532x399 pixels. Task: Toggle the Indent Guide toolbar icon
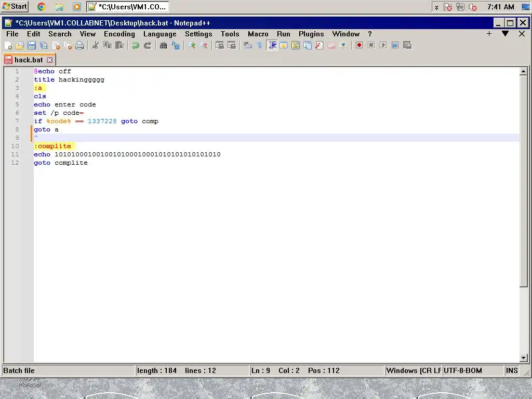click(272, 46)
